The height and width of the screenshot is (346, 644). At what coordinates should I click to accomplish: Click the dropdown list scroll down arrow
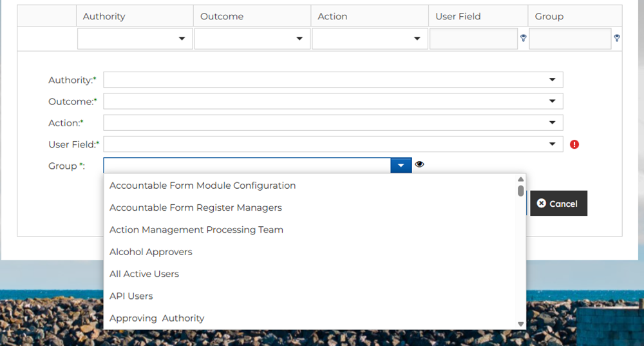click(520, 324)
